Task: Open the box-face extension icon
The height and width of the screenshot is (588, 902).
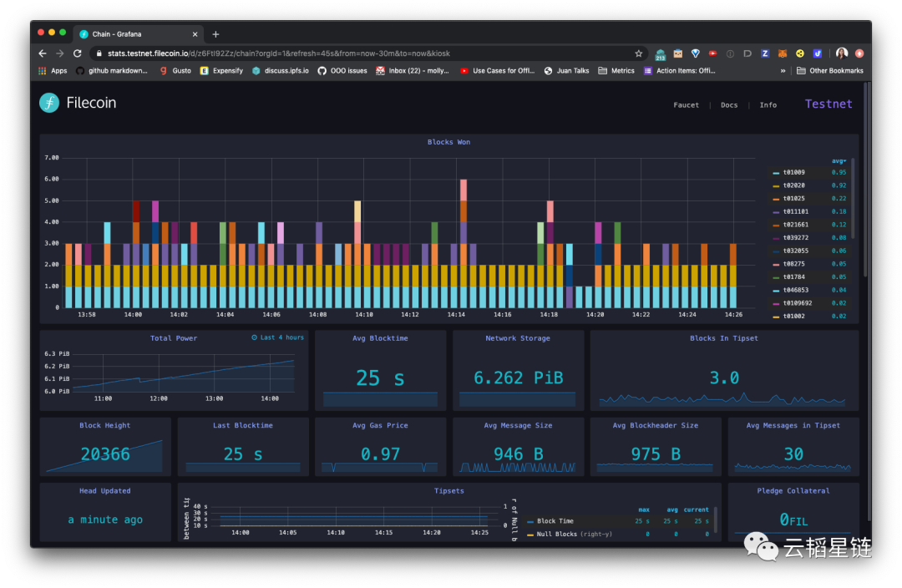Action: (x=678, y=53)
